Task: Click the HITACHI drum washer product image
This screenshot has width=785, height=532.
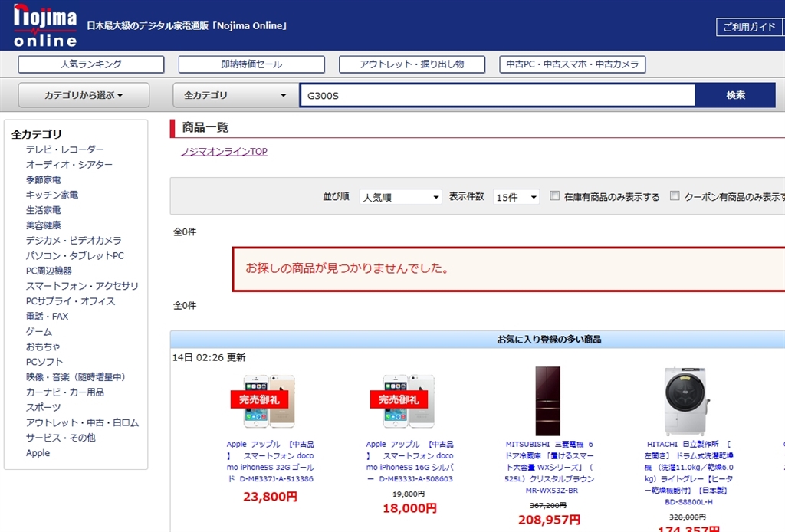Action: tap(687, 402)
